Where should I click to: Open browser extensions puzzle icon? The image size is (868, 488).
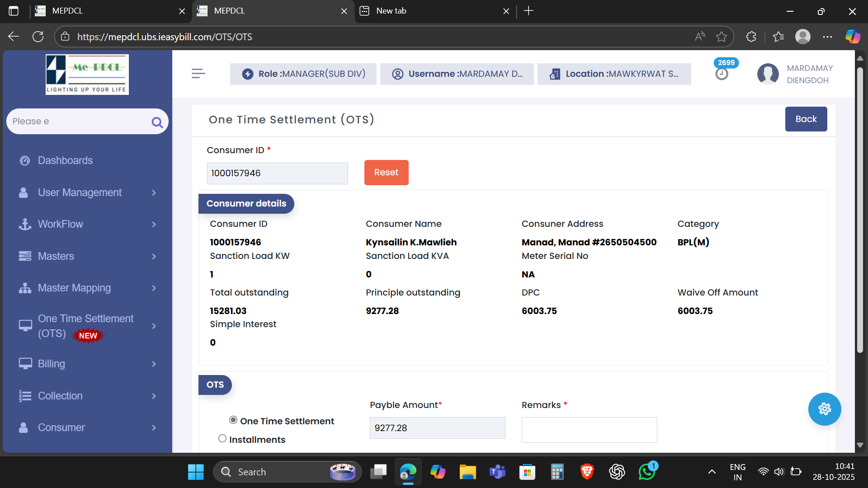pyautogui.click(x=751, y=37)
